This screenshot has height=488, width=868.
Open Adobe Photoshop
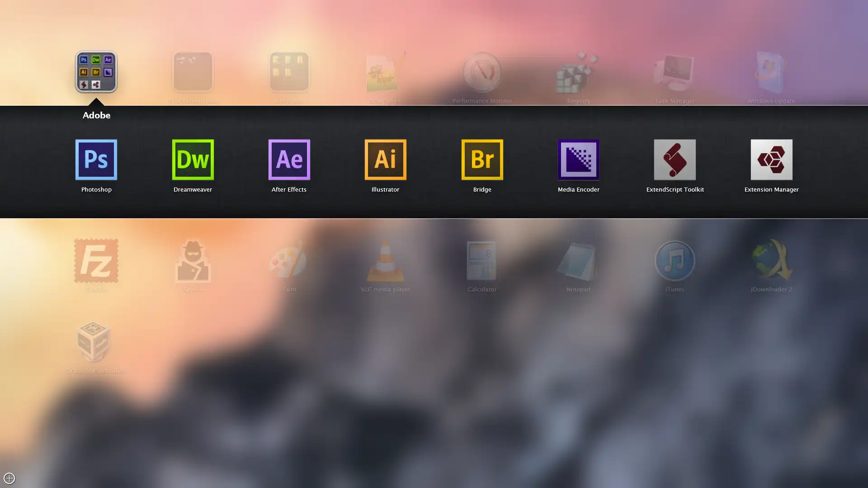pyautogui.click(x=96, y=159)
